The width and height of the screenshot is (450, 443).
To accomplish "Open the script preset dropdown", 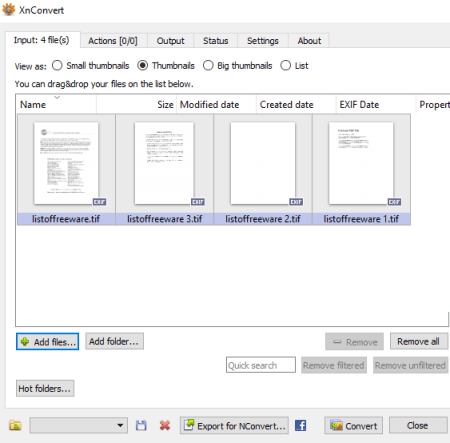I will pyautogui.click(x=79, y=425).
